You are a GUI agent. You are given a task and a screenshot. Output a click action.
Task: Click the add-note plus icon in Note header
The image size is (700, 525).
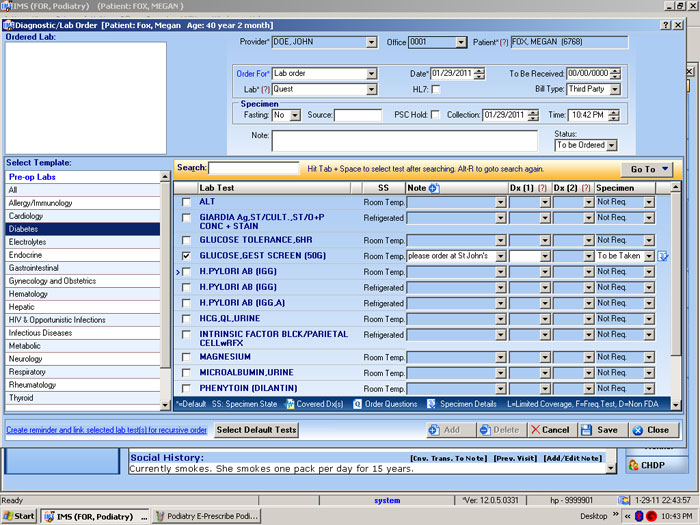tap(434, 188)
